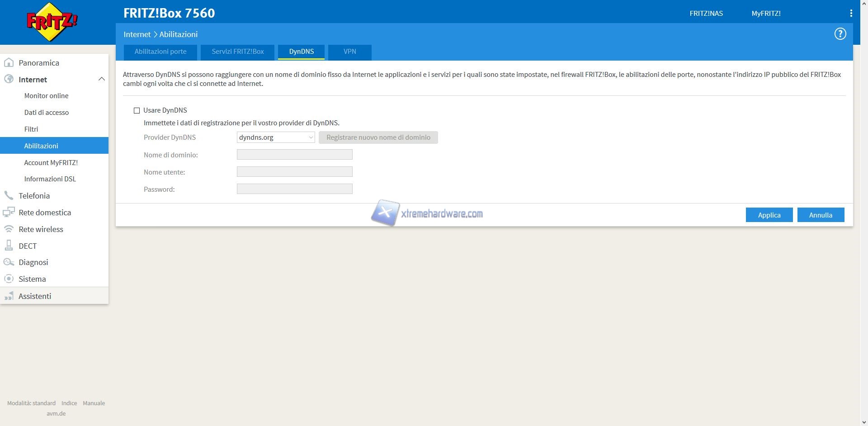Open the three-dot options menu

(x=851, y=14)
